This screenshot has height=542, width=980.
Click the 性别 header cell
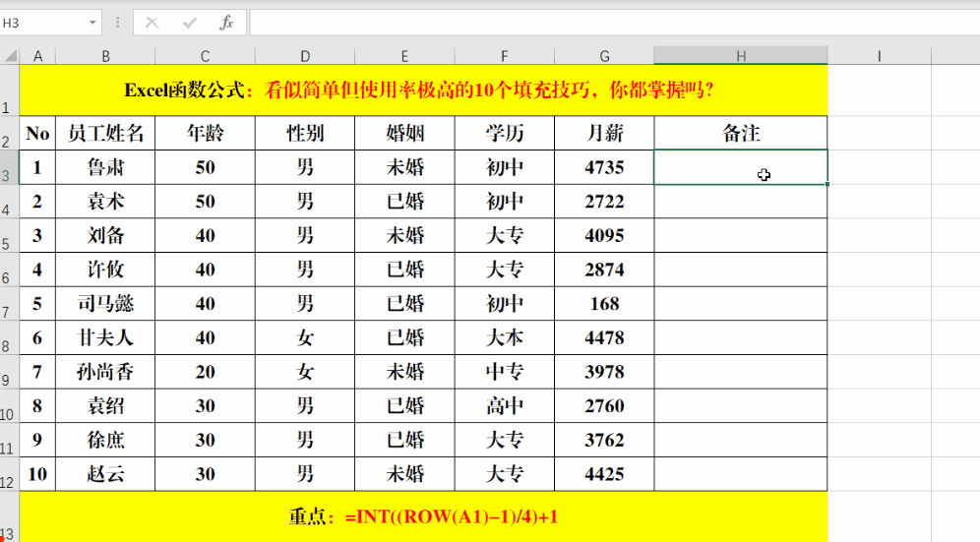tap(305, 133)
